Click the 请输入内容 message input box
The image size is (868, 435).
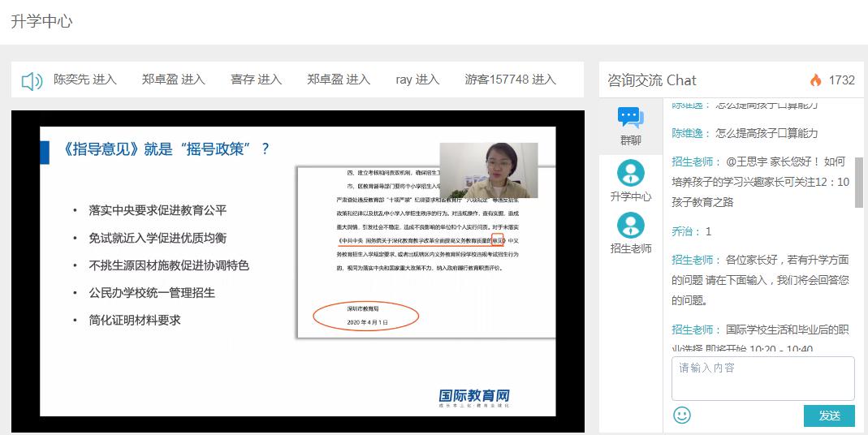pos(762,378)
